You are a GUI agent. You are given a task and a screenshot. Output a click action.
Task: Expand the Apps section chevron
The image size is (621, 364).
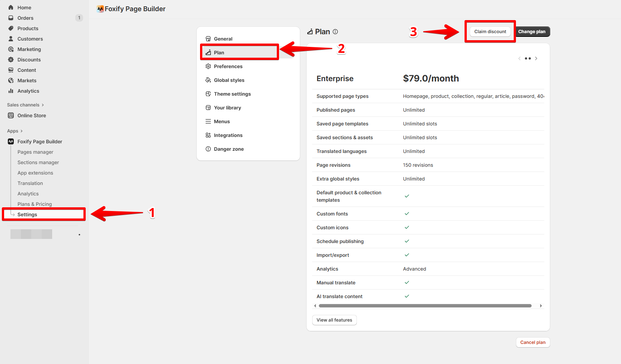22,131
